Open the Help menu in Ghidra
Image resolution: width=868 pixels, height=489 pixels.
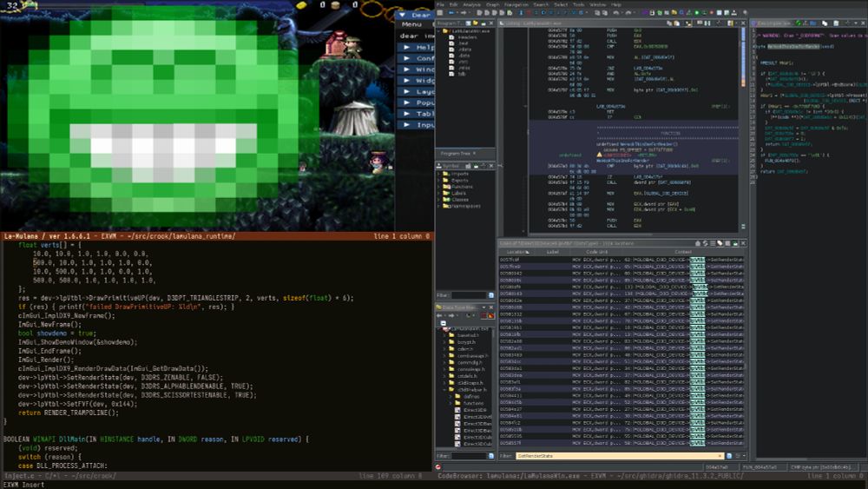(616, 4)
